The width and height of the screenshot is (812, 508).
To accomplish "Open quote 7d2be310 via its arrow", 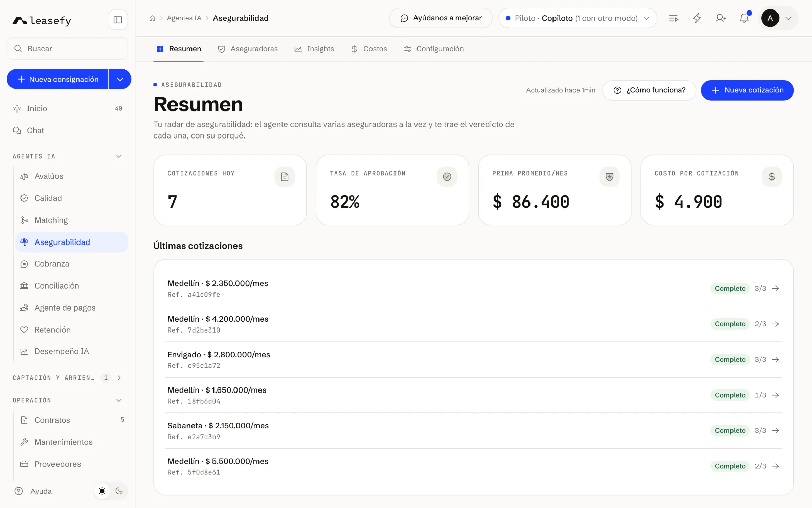I will point(775,324).
